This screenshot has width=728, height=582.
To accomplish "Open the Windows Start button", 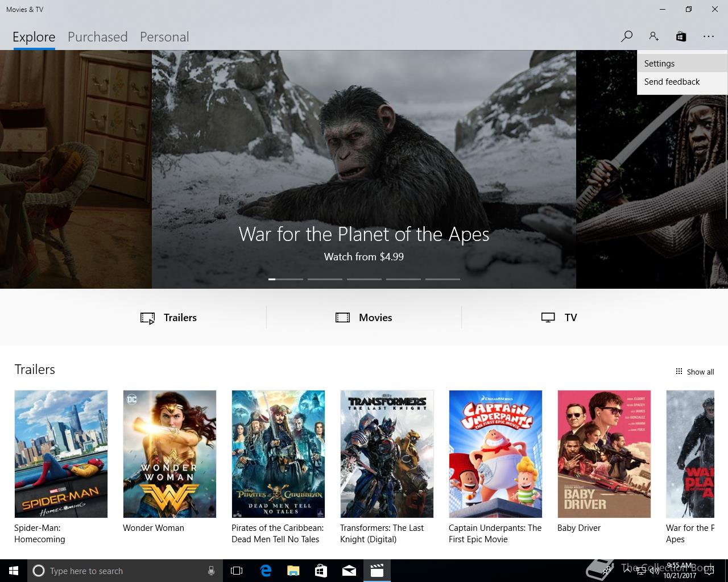I will 14,571.
